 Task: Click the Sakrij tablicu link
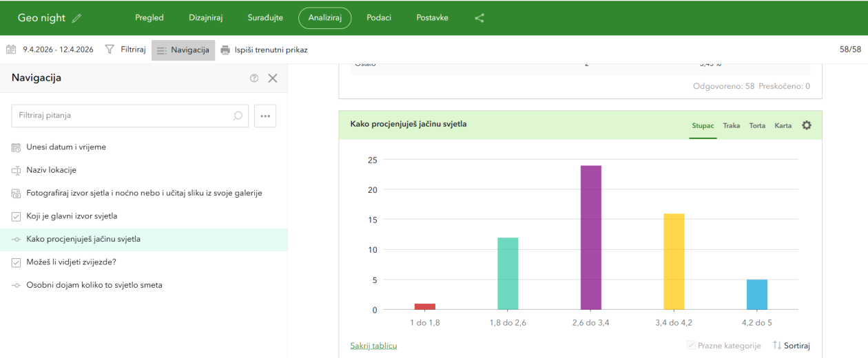pyautogui.click(x=373, y=346)
